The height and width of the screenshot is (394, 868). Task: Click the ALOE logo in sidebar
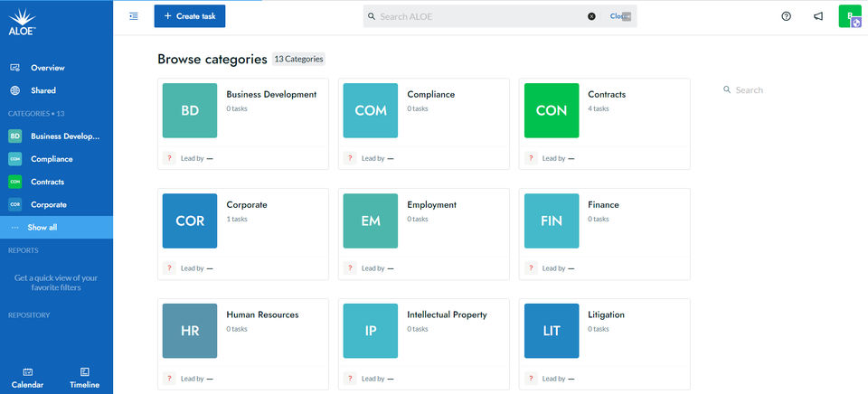click(22, 23)
